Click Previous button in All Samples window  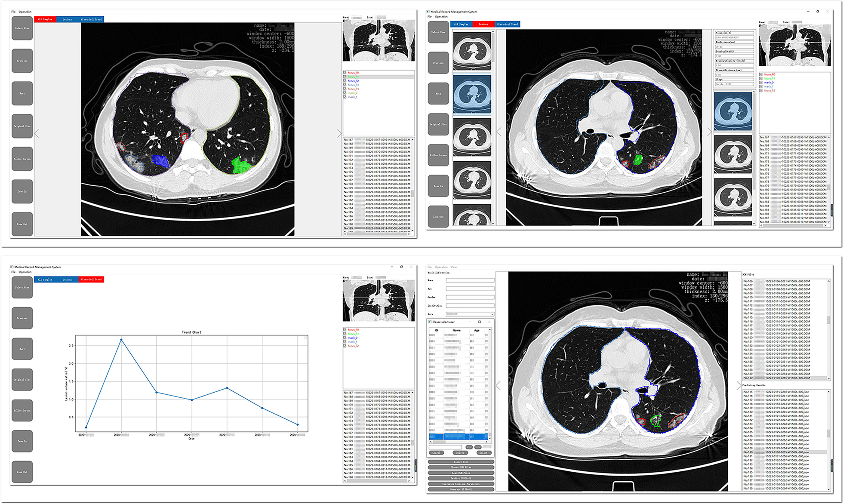pyautogui.click(x=22, y=61)
